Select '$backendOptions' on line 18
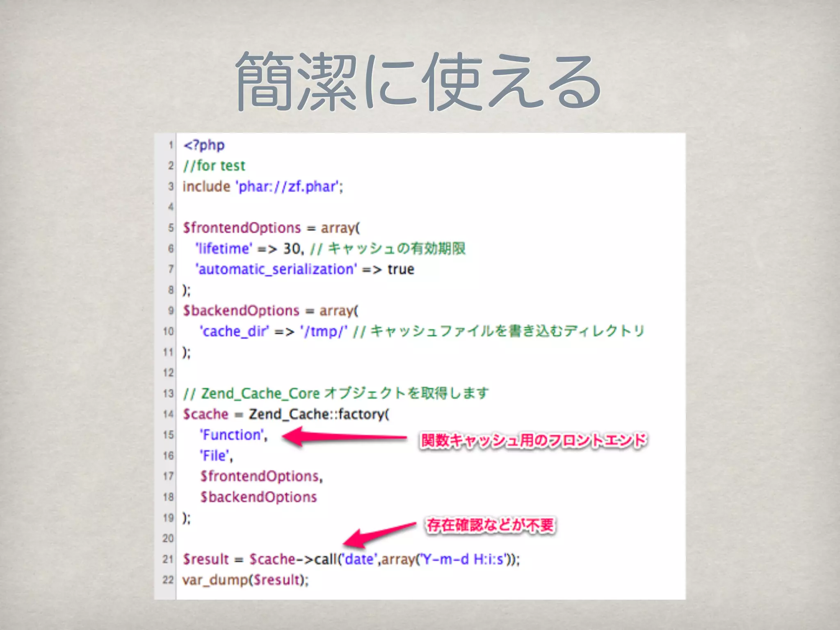Screen dimensions: 840x630 pyautogui.click(x=258, y=497)
